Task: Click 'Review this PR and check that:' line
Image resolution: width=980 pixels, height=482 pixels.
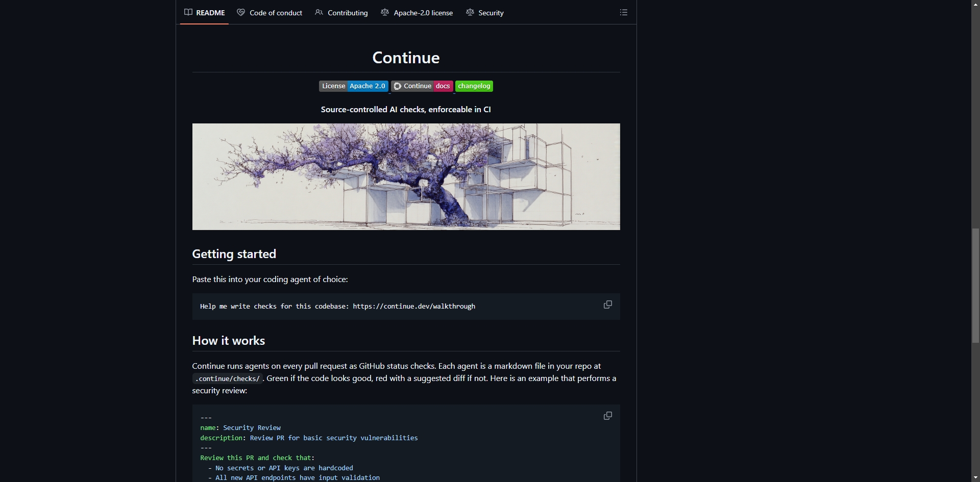Action: click(257, 458)
